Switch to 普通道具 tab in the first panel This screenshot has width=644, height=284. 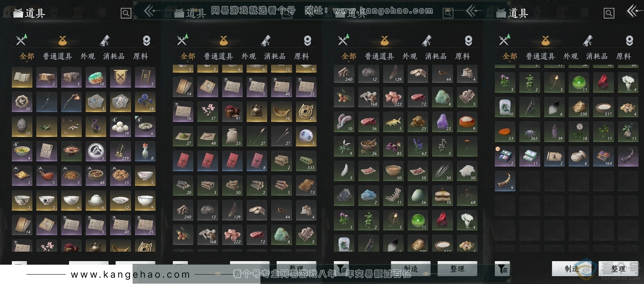tap(58, 56)
